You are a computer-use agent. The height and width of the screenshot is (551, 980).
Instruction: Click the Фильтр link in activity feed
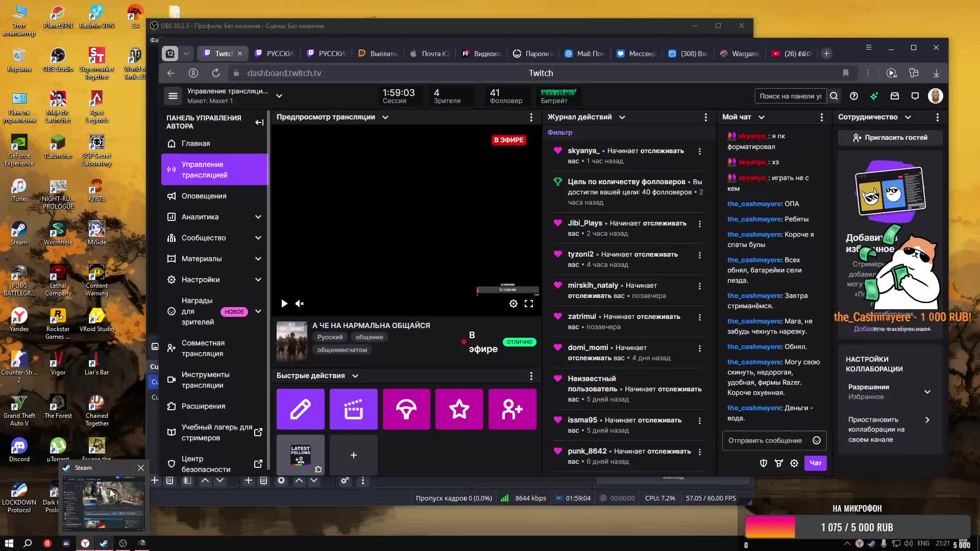pyautogui.click(x=560, y=133)
